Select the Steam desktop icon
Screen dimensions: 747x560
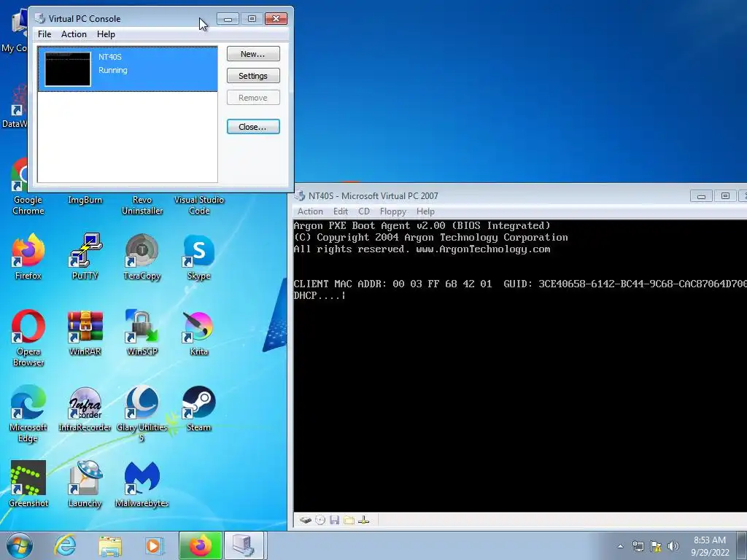[x=198, y=408]
